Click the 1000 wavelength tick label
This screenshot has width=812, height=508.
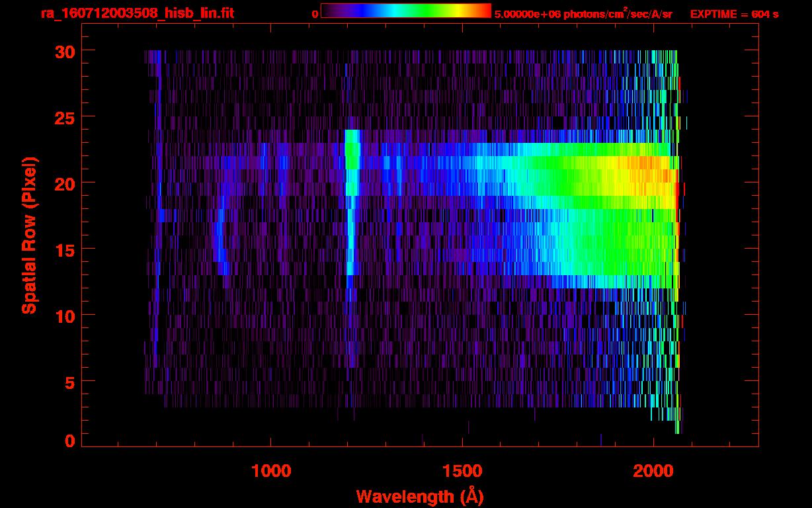271,470
